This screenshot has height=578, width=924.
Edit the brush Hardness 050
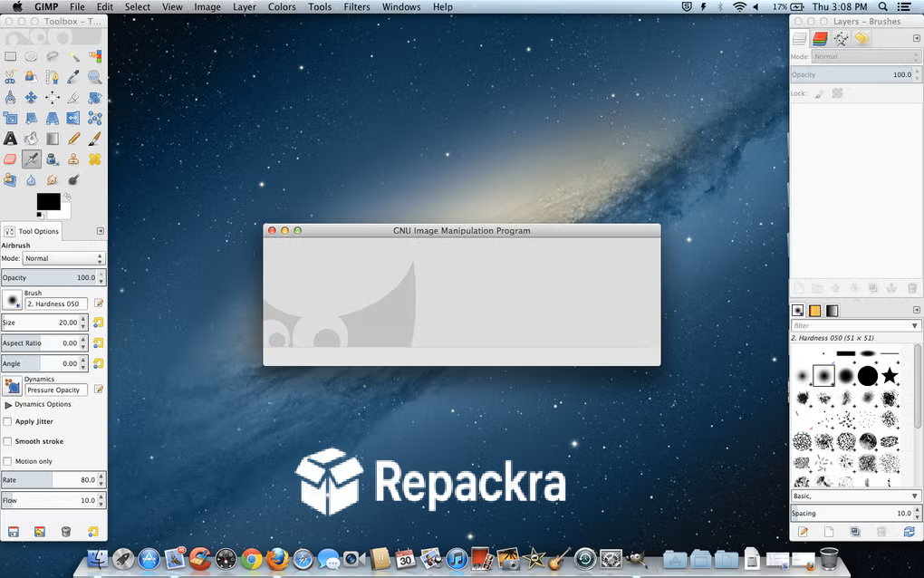tap(99, 303)
